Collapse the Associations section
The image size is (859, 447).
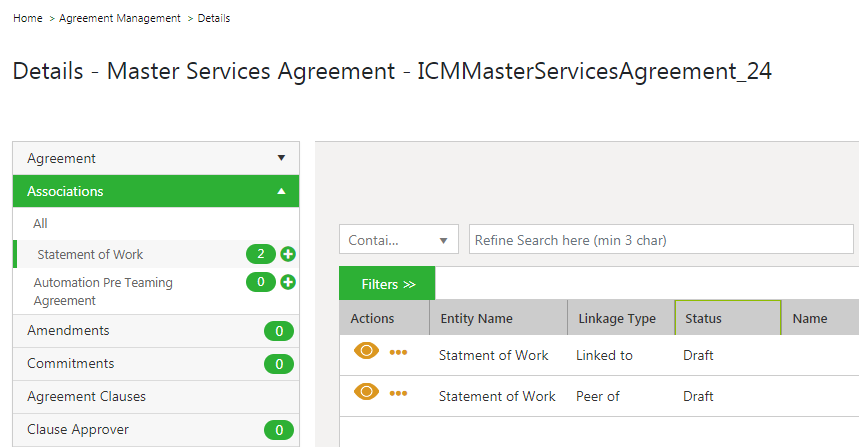click(x=281, y=191)
